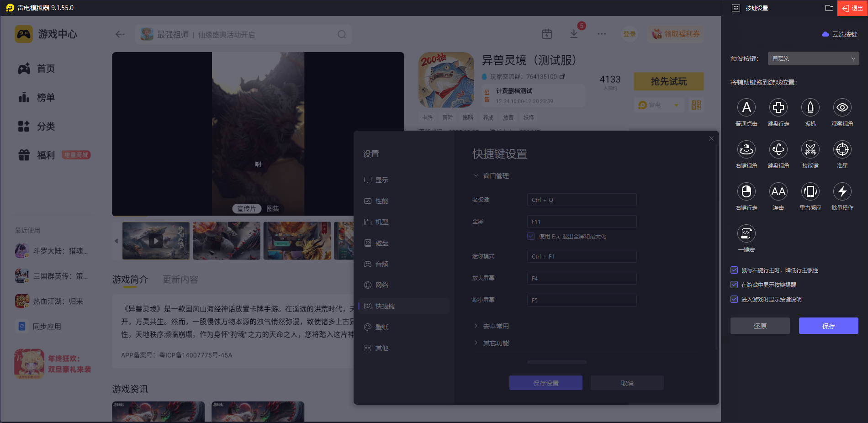Viewport: 868px width, 423px height.
Task: Go back with the left arrow icon
Action: pyautogui.click(x=120, y=34)
